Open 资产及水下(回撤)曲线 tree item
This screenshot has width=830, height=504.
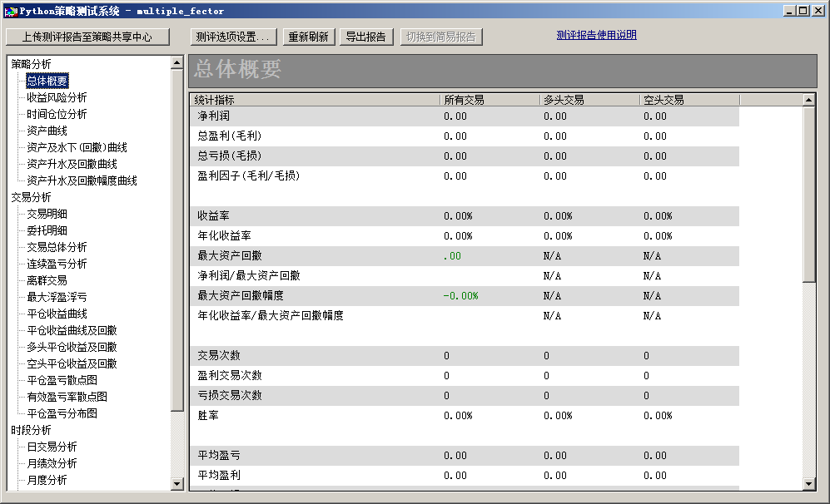[x=77, y=147]
